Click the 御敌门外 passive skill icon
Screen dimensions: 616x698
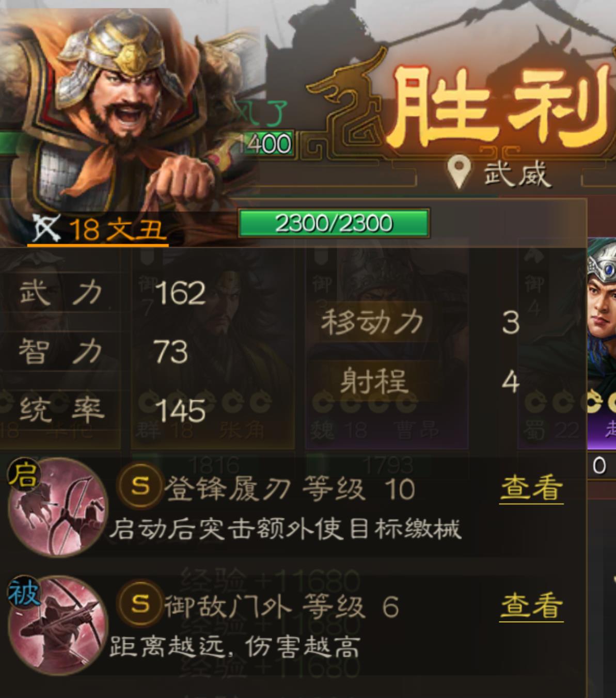(x=58, y=625)
